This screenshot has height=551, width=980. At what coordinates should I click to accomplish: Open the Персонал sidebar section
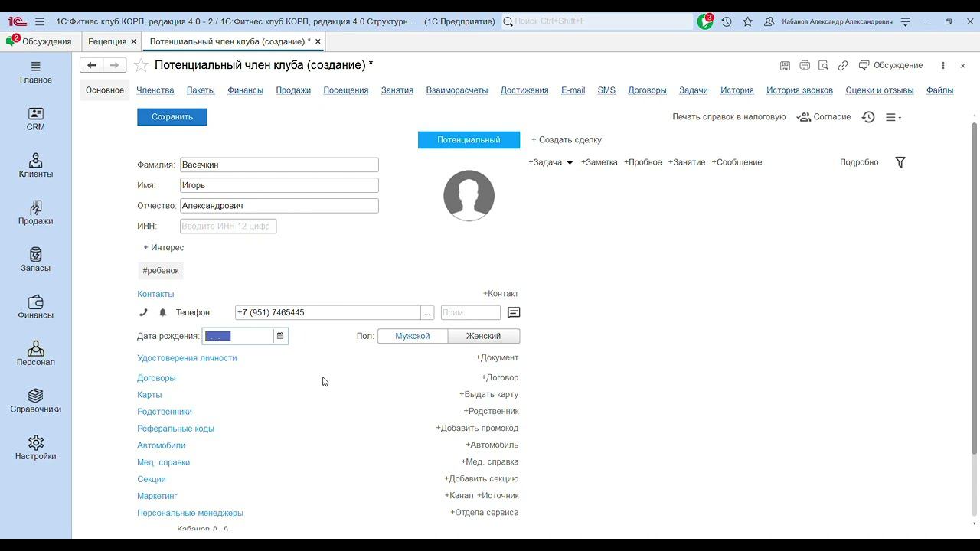[36, 354]
